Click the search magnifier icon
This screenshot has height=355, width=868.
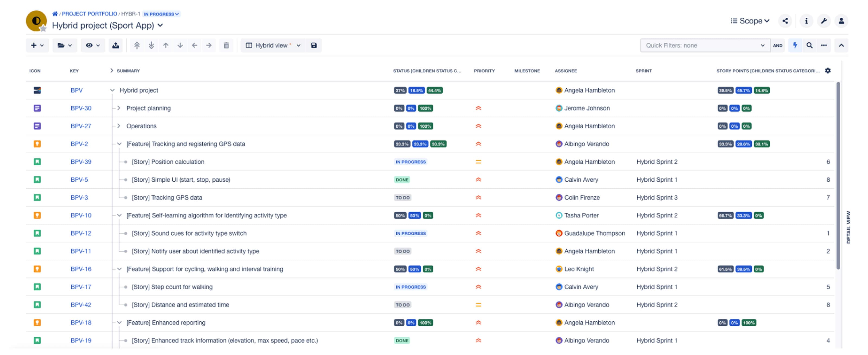(x=809, y=45)
